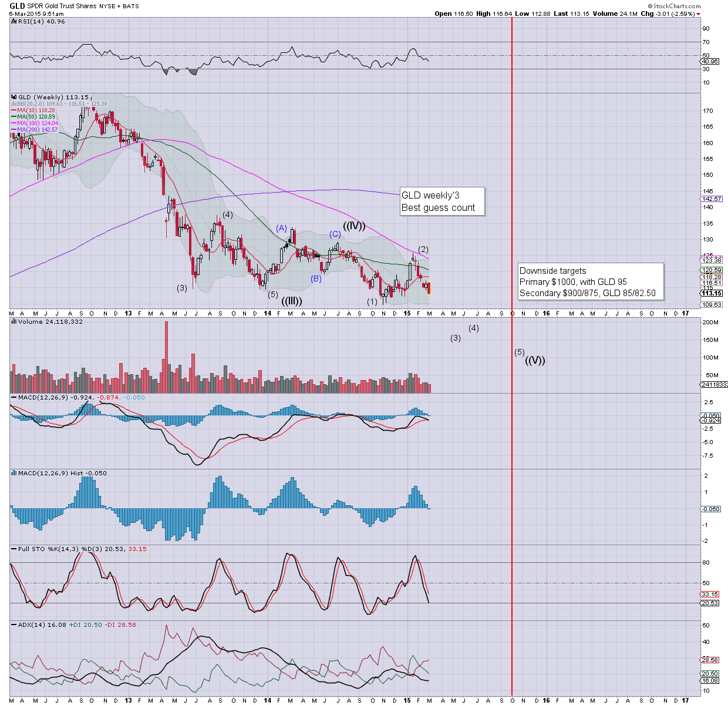Click the 28.58 -DI axis tag
Viewport: 728px width, 705px height.
coord(710,660)
